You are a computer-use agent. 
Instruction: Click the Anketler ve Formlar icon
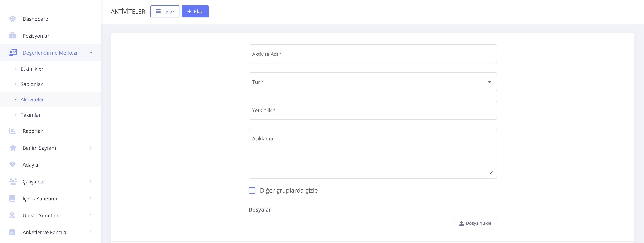[x=12, y=232]
